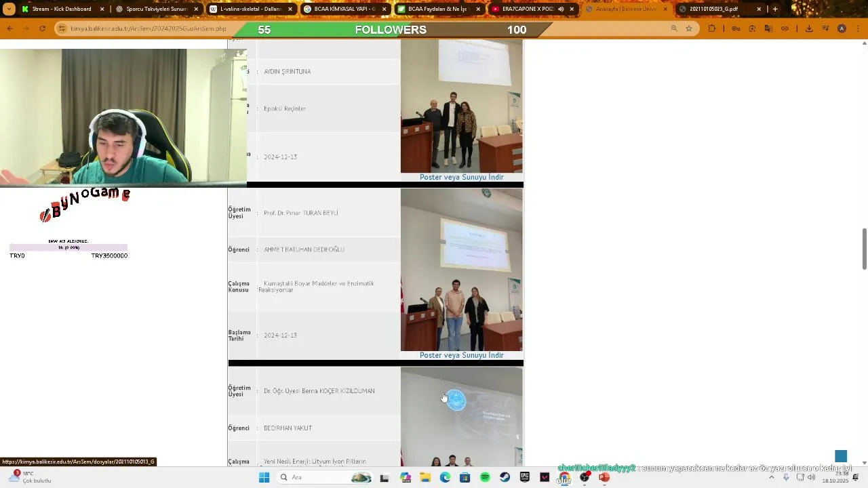This screenshot has width=868, height=488.
Task: Select the text AYDIN ŞİRİNTUNA
Action: tap(287, 71)
